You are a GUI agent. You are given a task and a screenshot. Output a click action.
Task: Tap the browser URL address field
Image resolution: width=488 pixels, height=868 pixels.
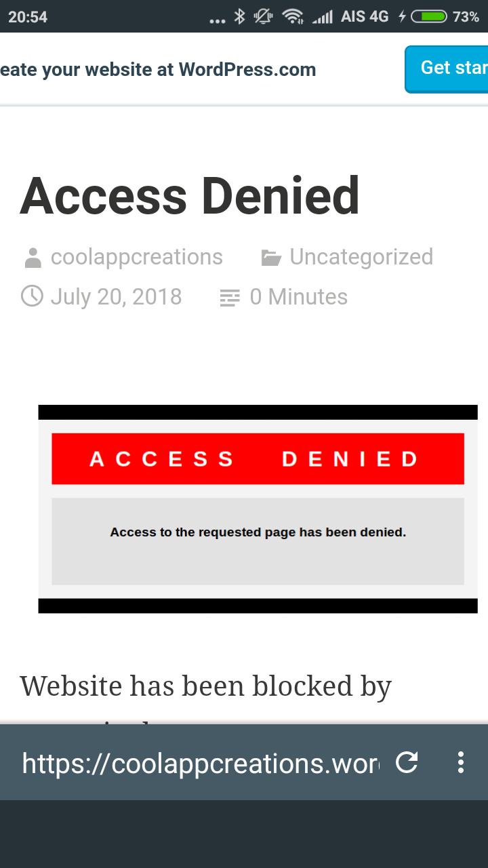201,763
